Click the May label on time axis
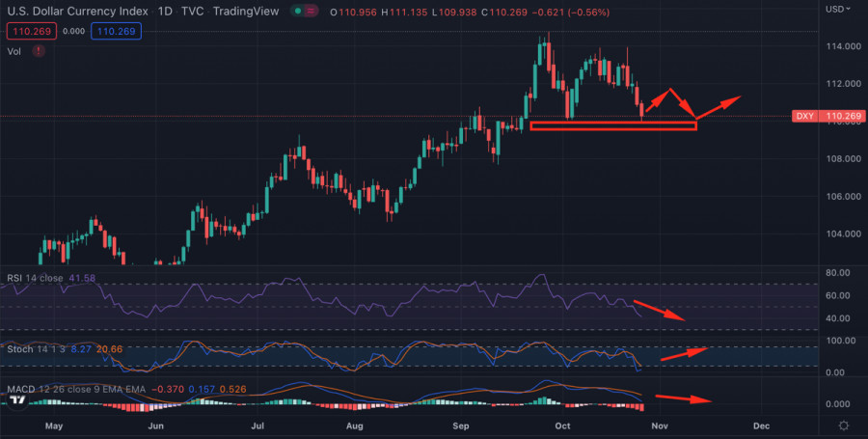 click(x=54, y=426)
